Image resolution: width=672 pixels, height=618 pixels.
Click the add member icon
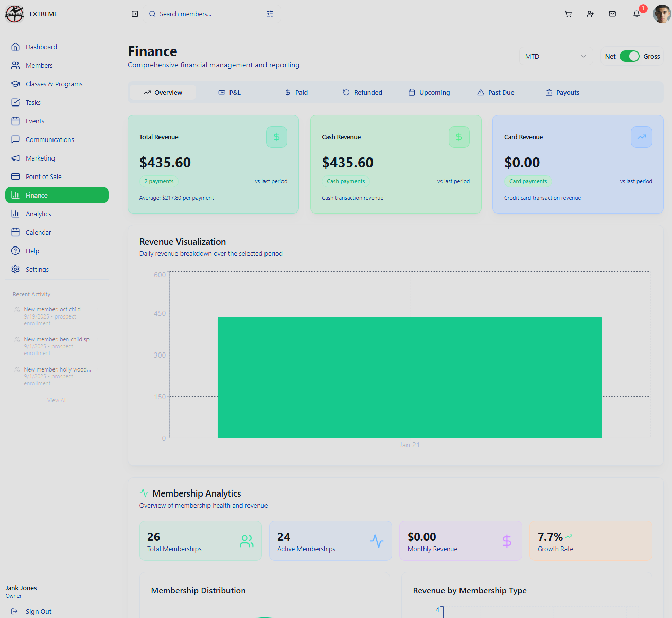pos(590,14)
